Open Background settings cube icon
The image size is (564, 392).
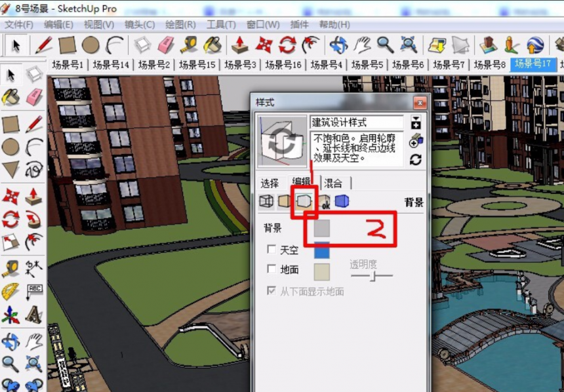point(304,201)
